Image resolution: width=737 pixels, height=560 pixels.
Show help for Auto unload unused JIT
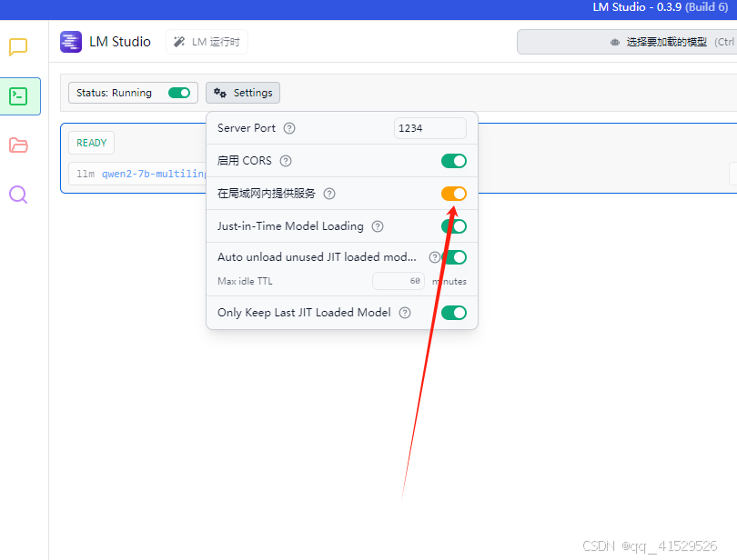tap(435, 257)
